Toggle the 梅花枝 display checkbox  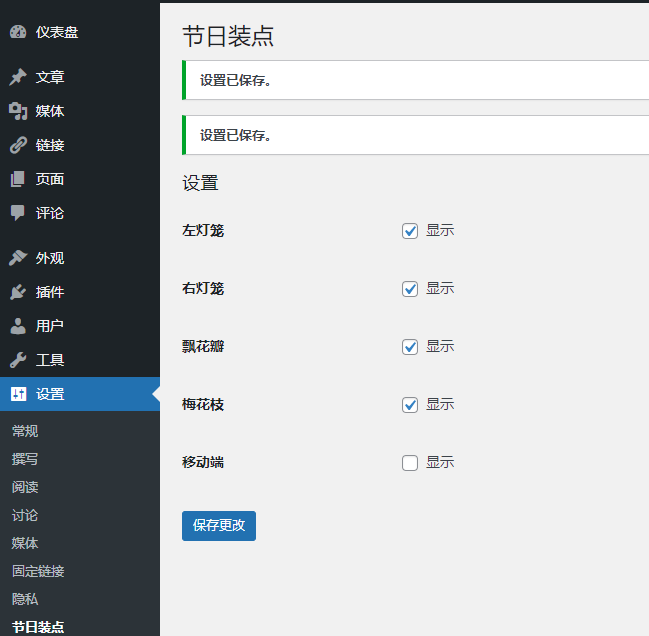[x=410, y=405]
